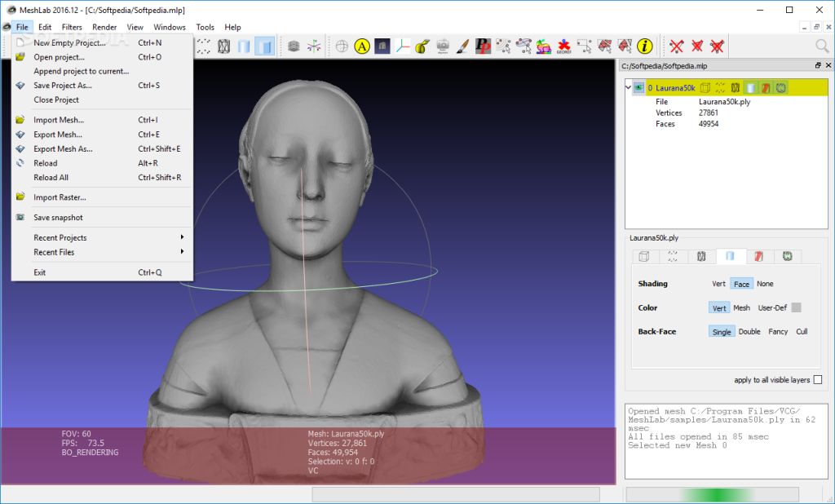Viewport: 835px width, 504px height.
Task: Click the search magnifier icon at top right
Action: 822,46
